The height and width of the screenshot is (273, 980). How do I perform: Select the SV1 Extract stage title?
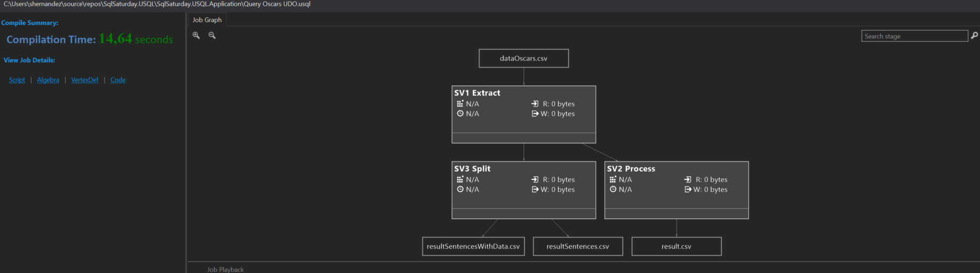click(477, 93)
